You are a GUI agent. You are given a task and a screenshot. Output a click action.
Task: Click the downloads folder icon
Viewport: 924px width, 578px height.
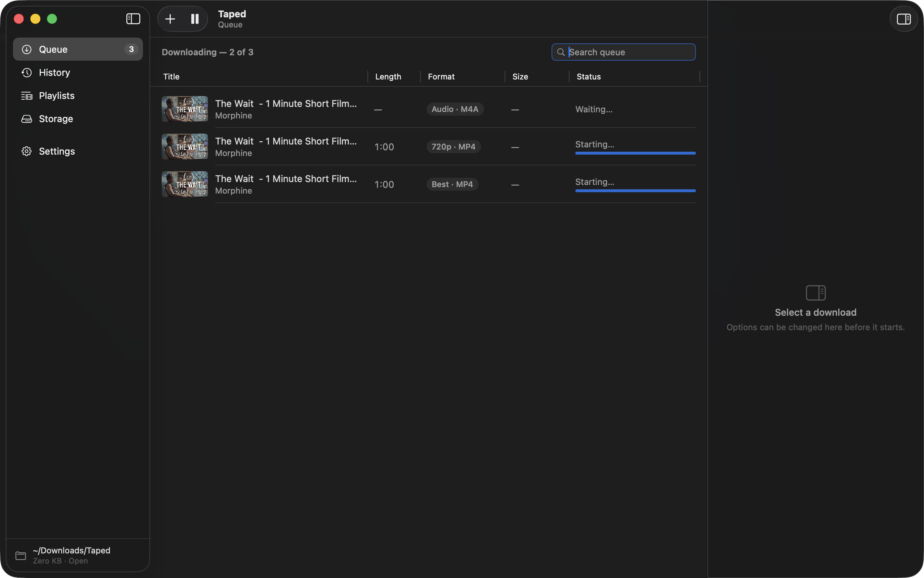21,556
